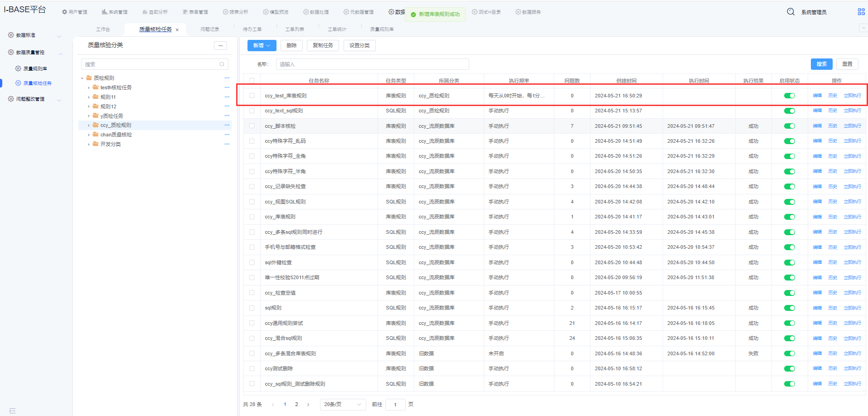The image size is (868, 416).
Task: Check the ccy_记录缺失检查 row checkbox
Action: coord(252,186)
